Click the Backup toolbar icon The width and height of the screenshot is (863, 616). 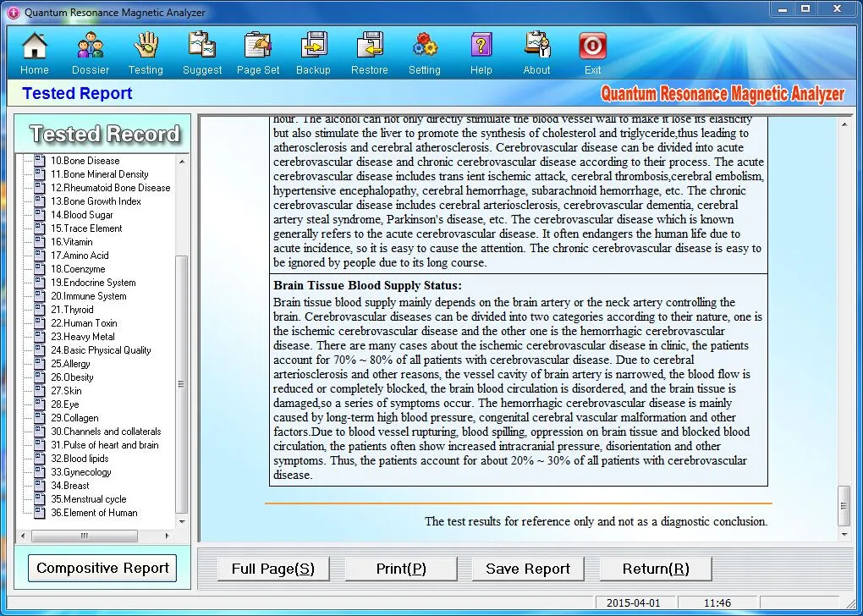click(313, 46)
